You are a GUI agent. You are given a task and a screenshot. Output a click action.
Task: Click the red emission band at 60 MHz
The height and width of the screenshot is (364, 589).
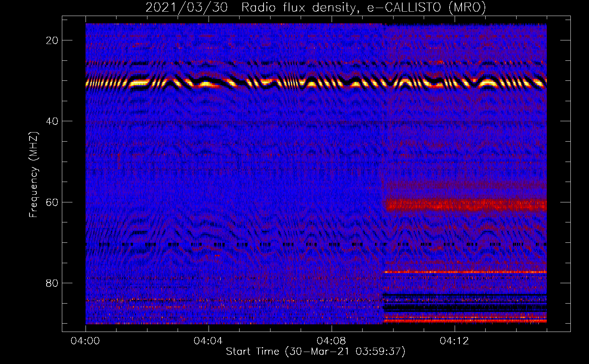pyautogui.click(x=466, y=205)
